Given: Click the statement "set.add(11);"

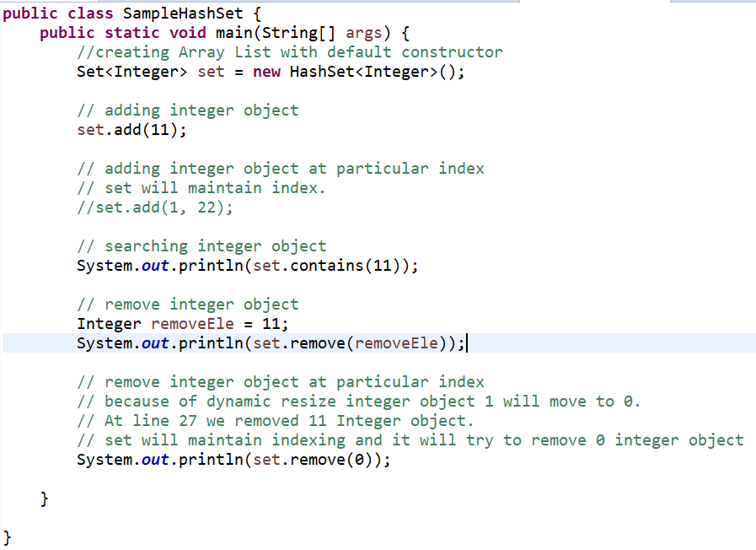Looking at the screenshot, I should point(131,130).
